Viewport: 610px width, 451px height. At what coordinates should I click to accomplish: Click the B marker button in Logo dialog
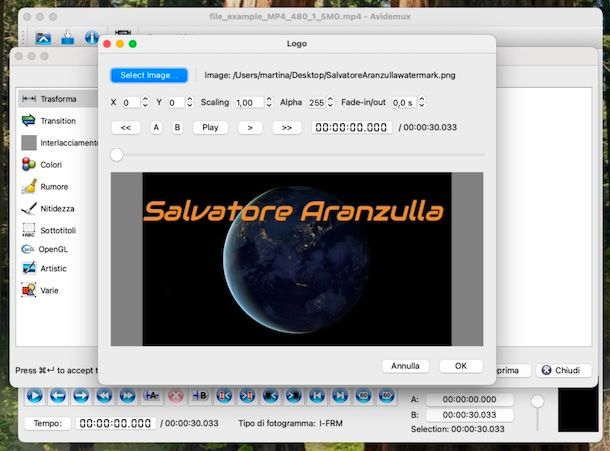[177, 127]
